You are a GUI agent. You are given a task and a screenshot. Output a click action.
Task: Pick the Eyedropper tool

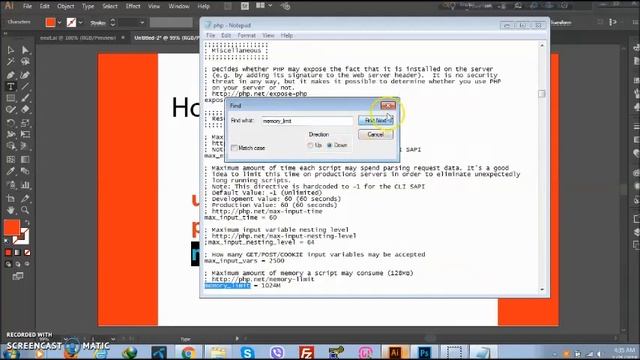pos(11,171)
